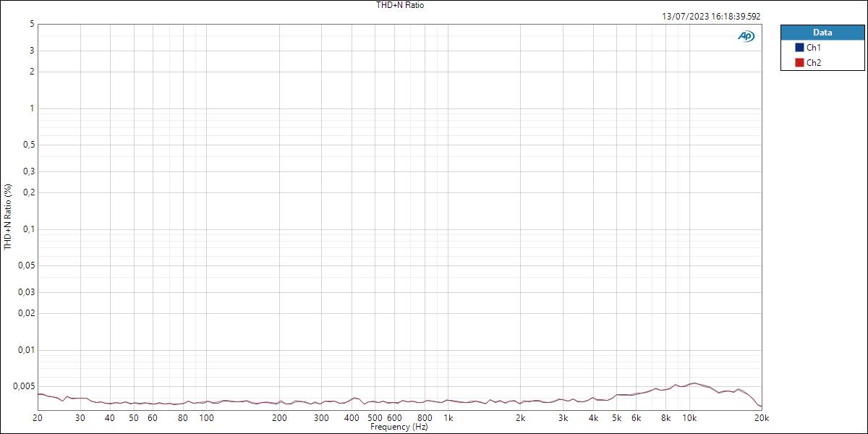Click the Data legend header bar
The height and width of the screenshot is (434, 868).
point(823,32)
